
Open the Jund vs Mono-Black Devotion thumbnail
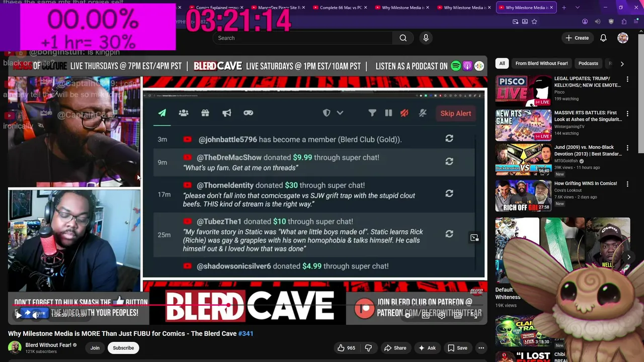(x=523, y=159)
